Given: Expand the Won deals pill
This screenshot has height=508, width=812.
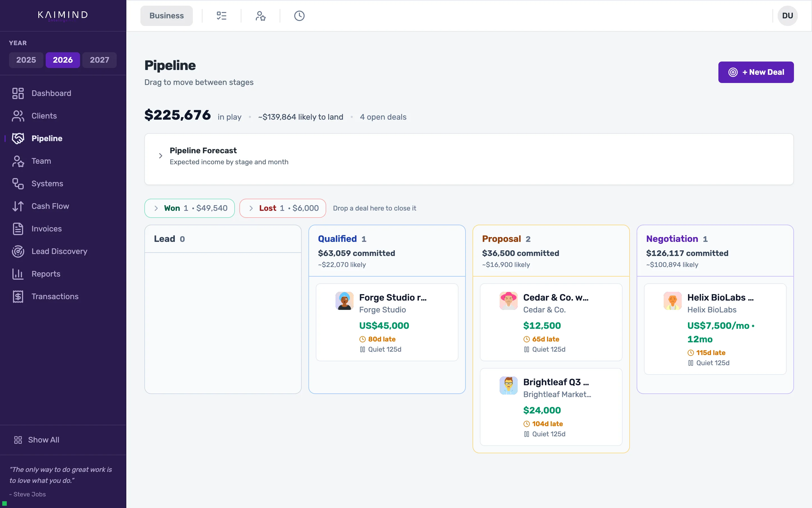Looking at the screenshot, I should [189, 208].
